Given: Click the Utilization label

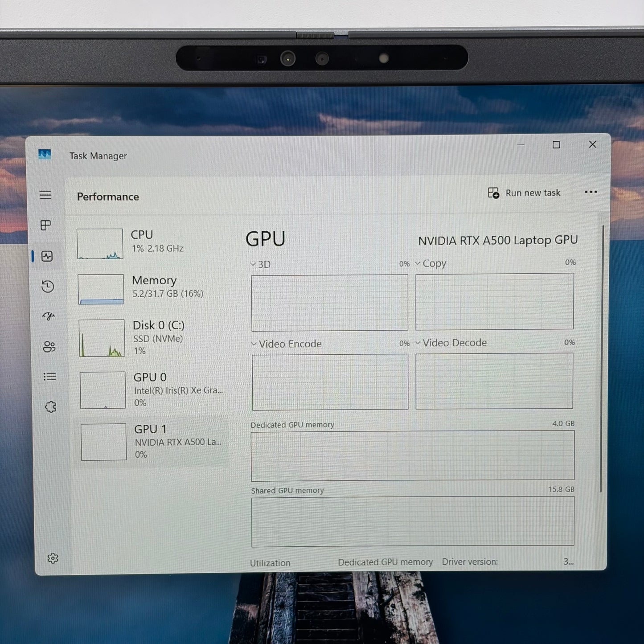Looking at the screenshot, I should pyautogui.click(x=270, y=563).
